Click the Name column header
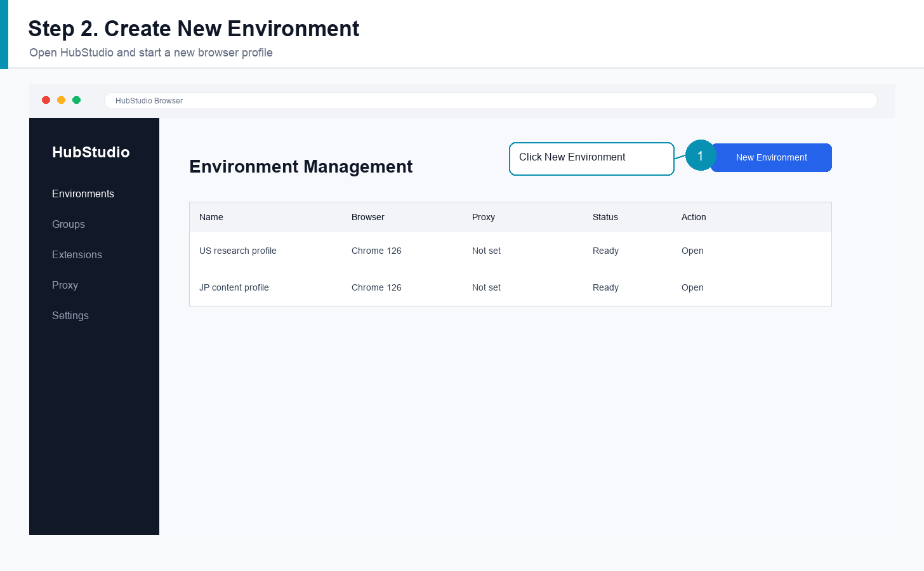Image resolution: width=924 pixels, height=571 pixels. (x=211, y=217)
